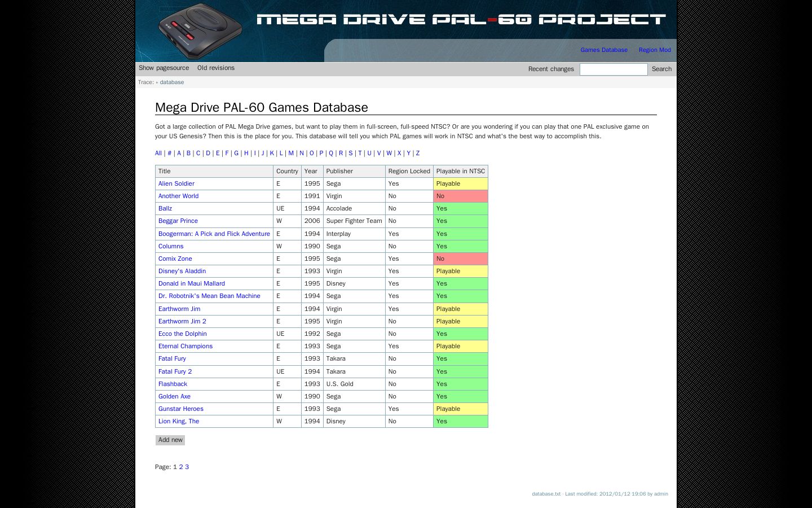Click the Add new button

click(170, 440)
